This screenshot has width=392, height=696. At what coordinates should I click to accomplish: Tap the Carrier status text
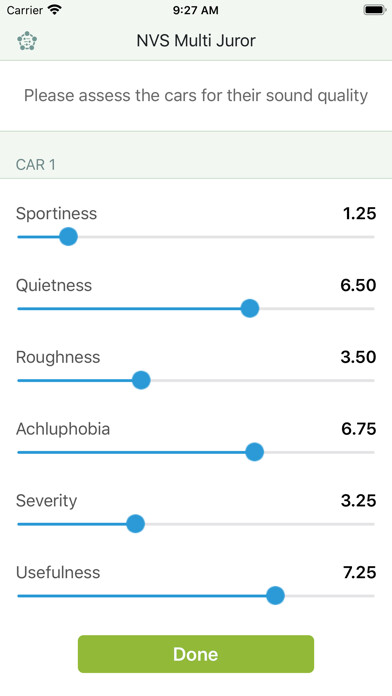[x=24, y=10]
